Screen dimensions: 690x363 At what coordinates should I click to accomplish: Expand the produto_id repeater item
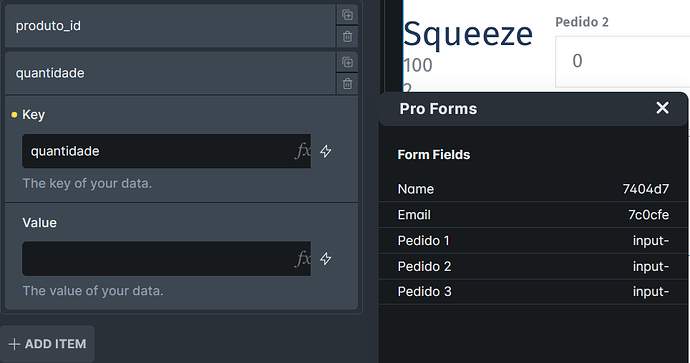pos(170,26)
